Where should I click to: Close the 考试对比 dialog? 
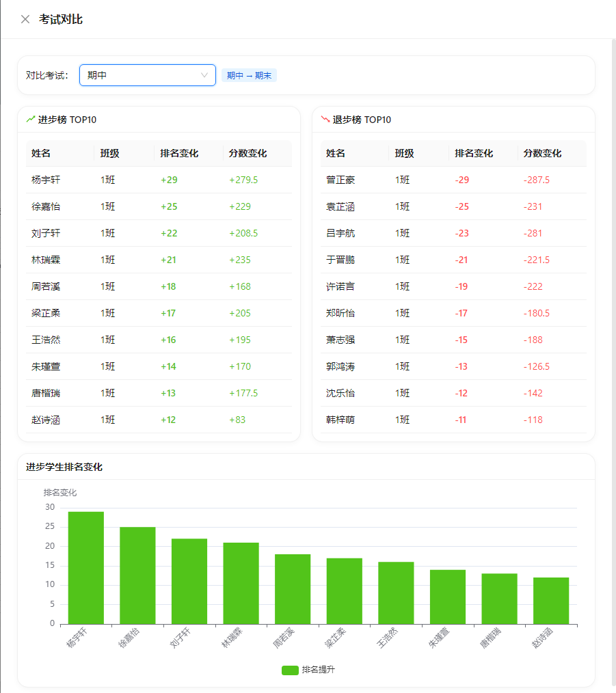coord(25,19)
